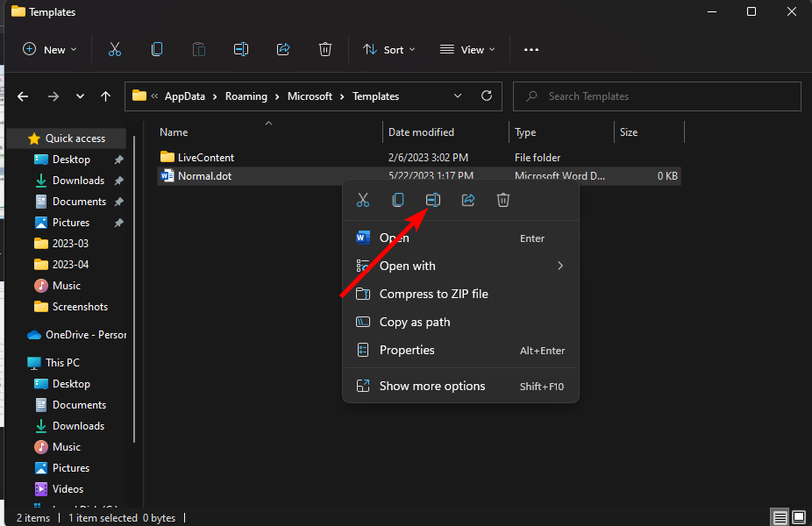Click the Cut icon in the top toolbar
This screenshot has width=812, height=526.
click(115, 50)
